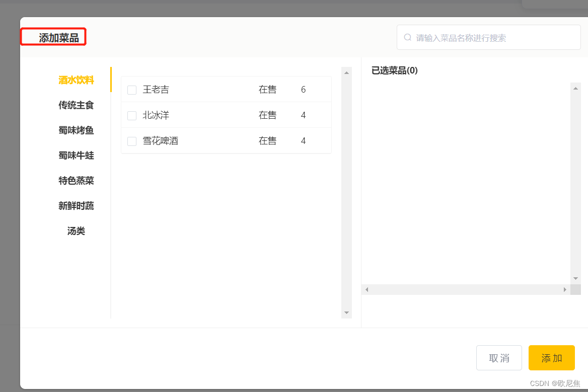This screenshot has width=588, height=392.
Task: Click the down arrow on selected dishes scrollbar
Action: tap(575, 278)
